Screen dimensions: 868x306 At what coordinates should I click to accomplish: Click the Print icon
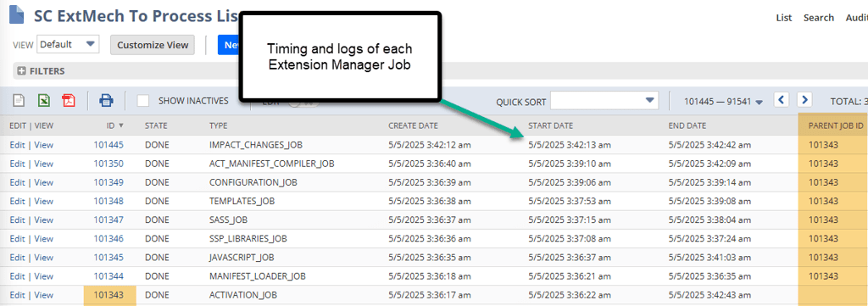click(106, 101)
